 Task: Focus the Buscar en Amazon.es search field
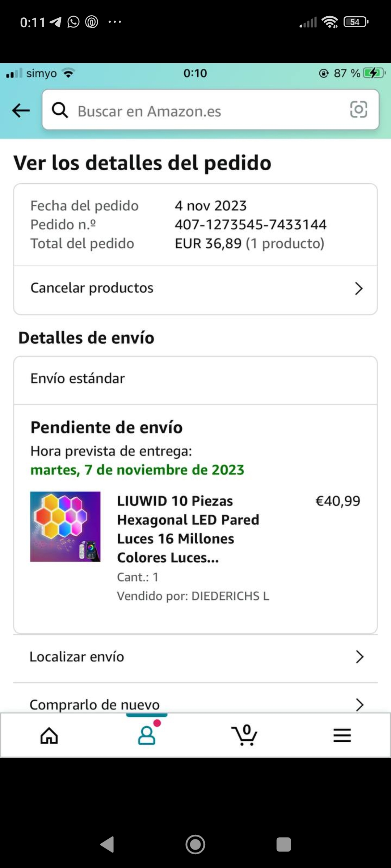pos(210,110)
